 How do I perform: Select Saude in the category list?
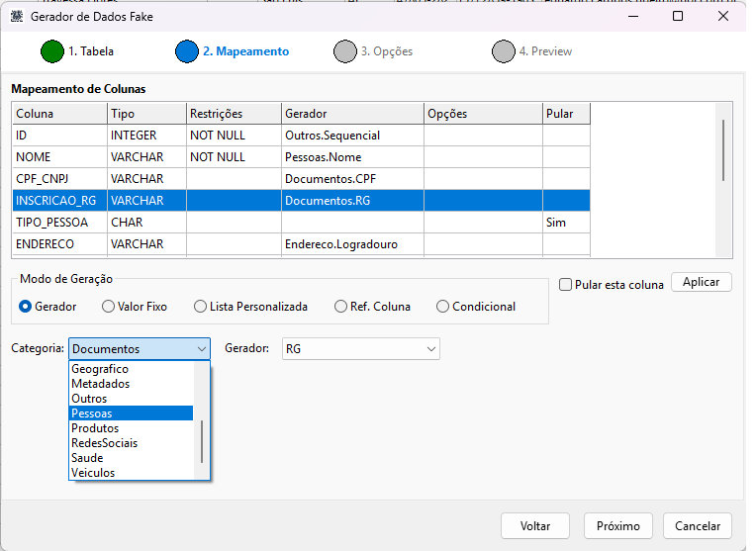(x=132, y=458)
